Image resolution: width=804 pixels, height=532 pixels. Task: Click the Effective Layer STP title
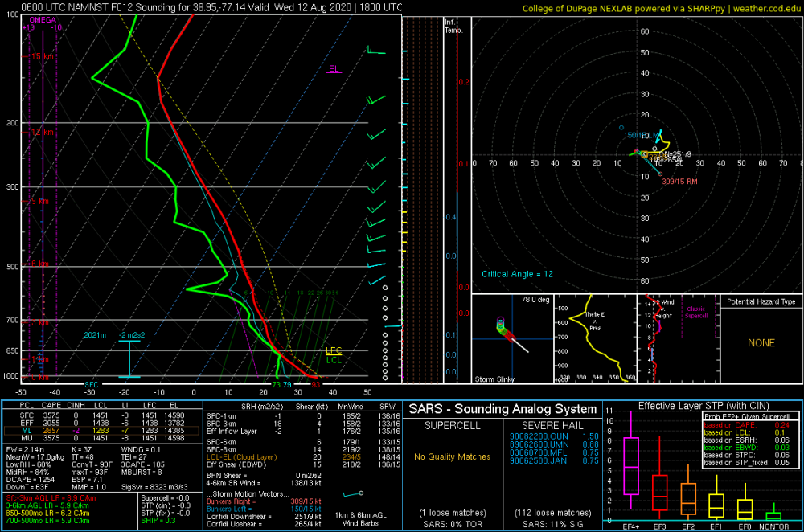[x=703, y=405]
